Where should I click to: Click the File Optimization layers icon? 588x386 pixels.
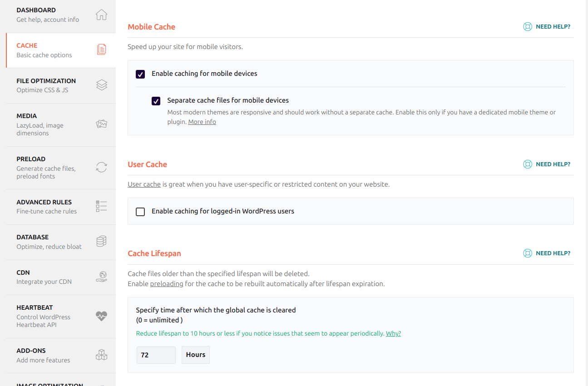pyautogui.click(x=101, y=85)
